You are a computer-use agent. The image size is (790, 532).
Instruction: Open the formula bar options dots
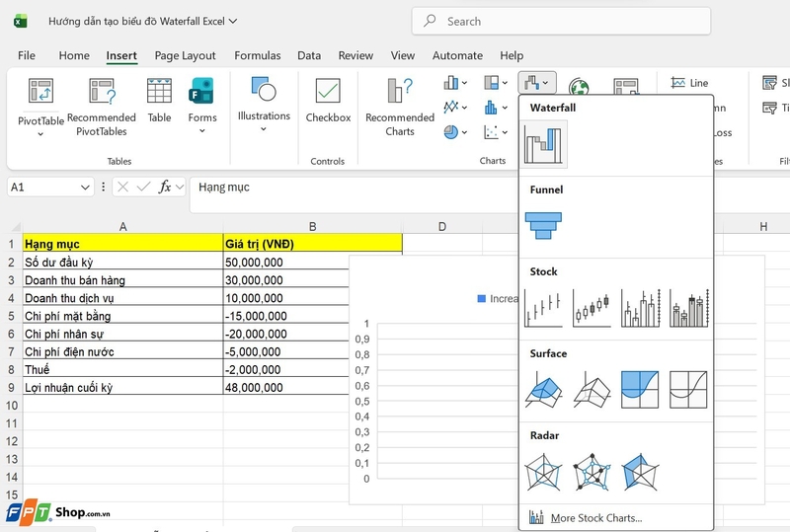point(103,187)
